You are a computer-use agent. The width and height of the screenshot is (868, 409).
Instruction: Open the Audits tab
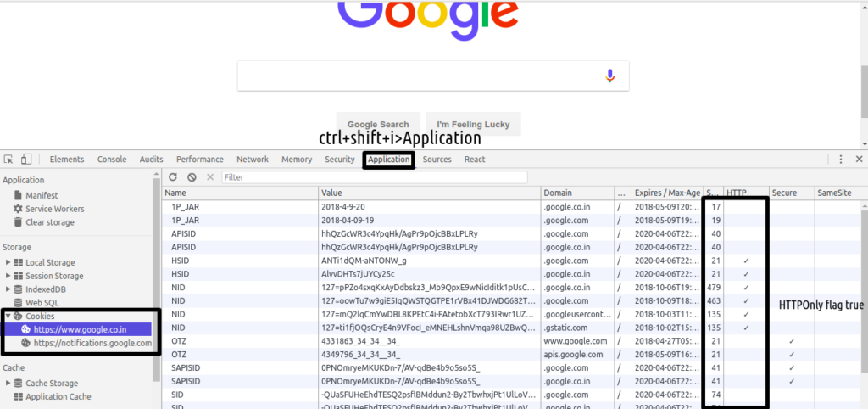pyautogui.click(x=151, y=159)
